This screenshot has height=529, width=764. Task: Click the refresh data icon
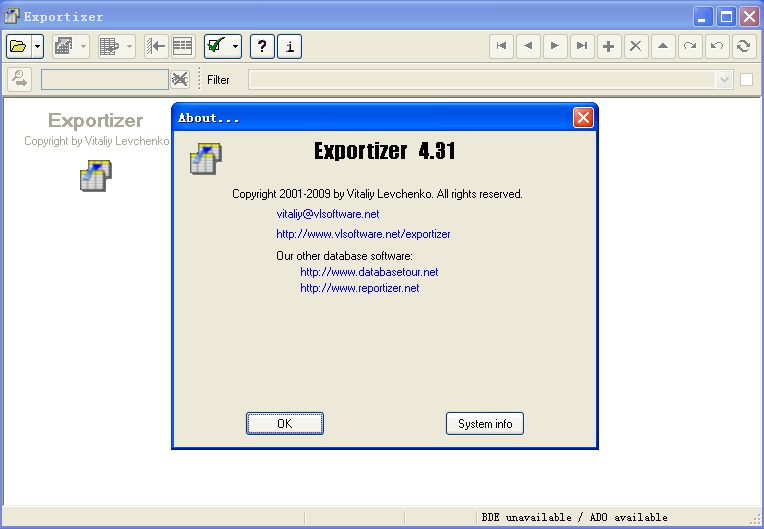tap(744, 46)
